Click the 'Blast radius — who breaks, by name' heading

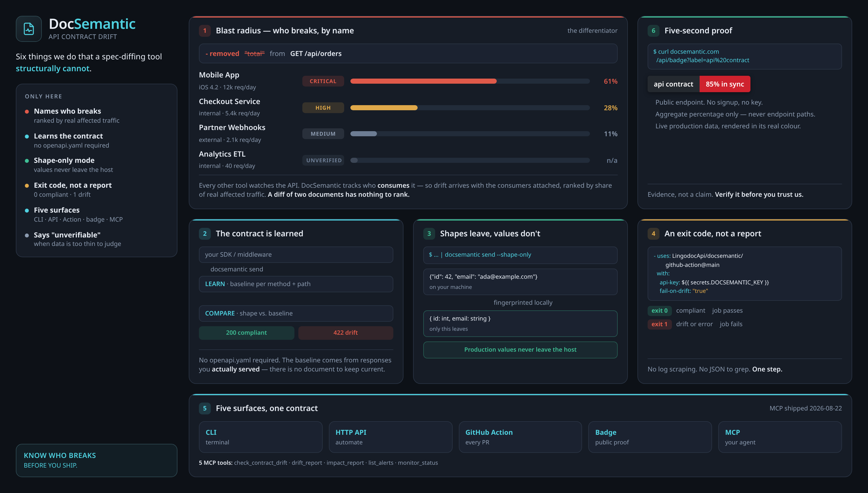[285, 31]
